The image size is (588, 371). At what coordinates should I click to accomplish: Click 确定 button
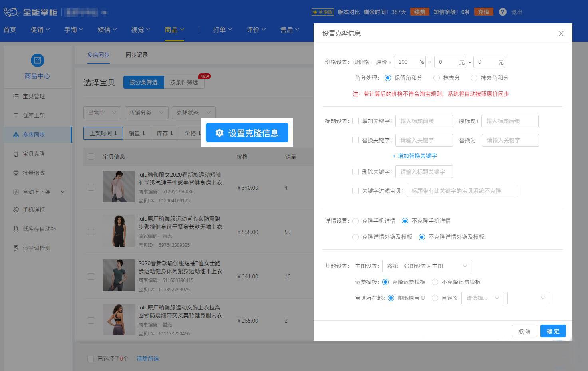click(553, 331)
